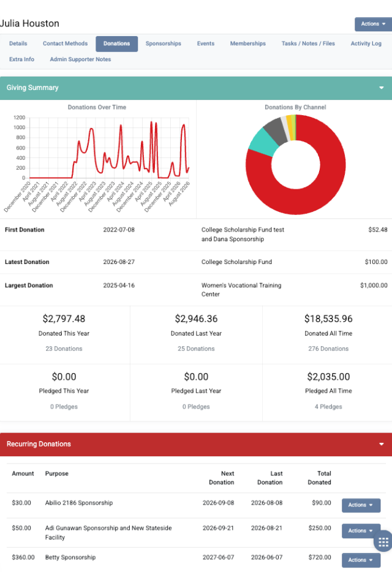Screen dimensions: 392x588
Task: Open Actions dropdown for Adi Gunawan Sponsorship
Action: click(361, 530)
